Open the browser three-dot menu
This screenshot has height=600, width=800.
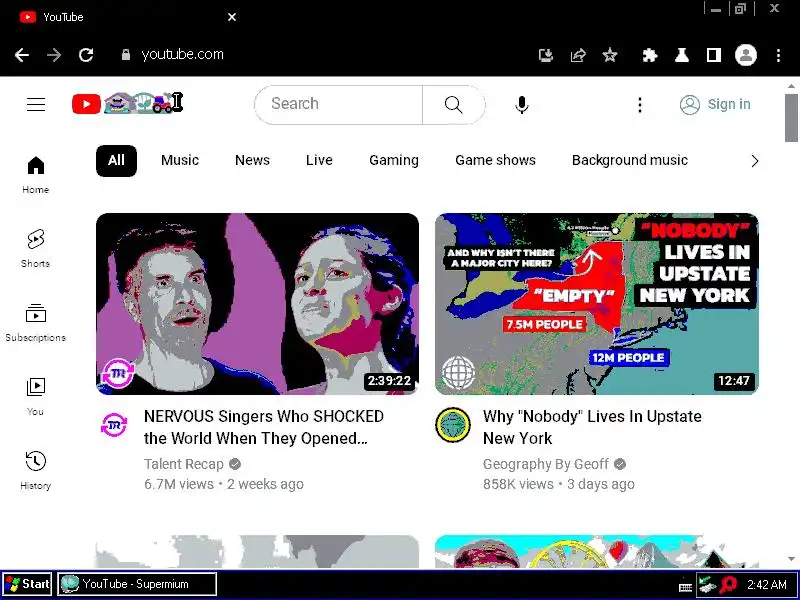click(778, 55)
